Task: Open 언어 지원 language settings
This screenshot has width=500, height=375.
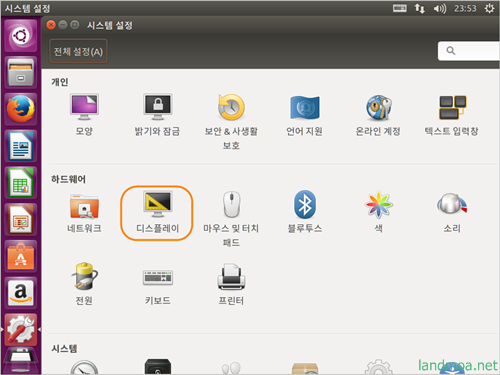Action: tap(304, 114)
